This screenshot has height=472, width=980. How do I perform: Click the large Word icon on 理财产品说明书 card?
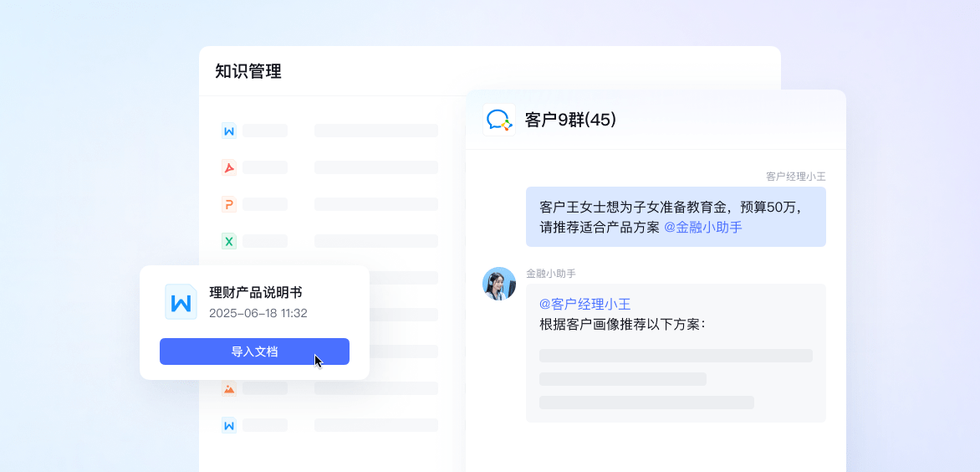pos(181,302)
